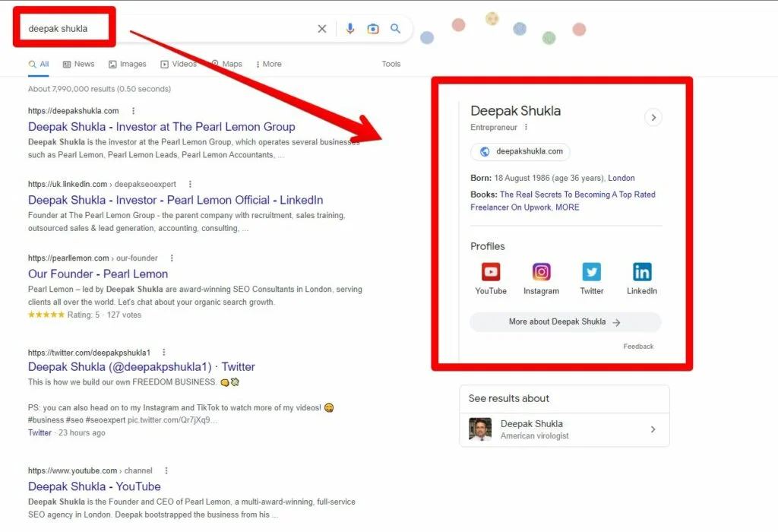The height and width of the screenshot is (532, 778).
Task: Open 'Deepak Shukla - YouTube' result
Action: pyautogui.click(x=94, y=486)
